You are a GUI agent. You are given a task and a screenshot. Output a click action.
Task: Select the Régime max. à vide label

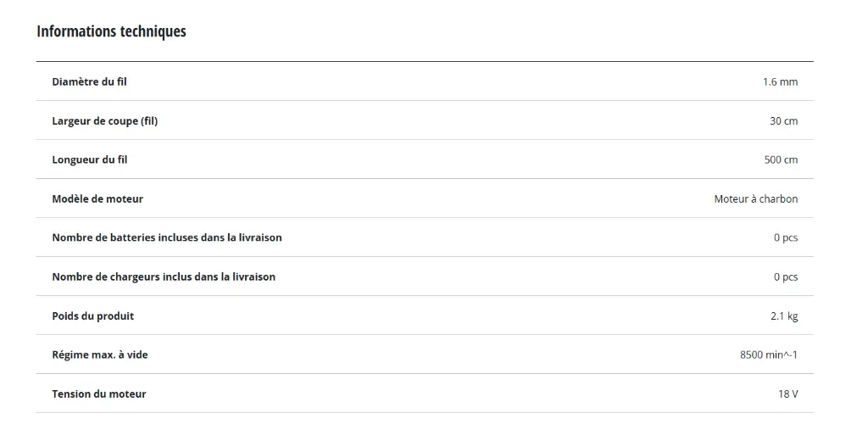click(x=100, y=355)
